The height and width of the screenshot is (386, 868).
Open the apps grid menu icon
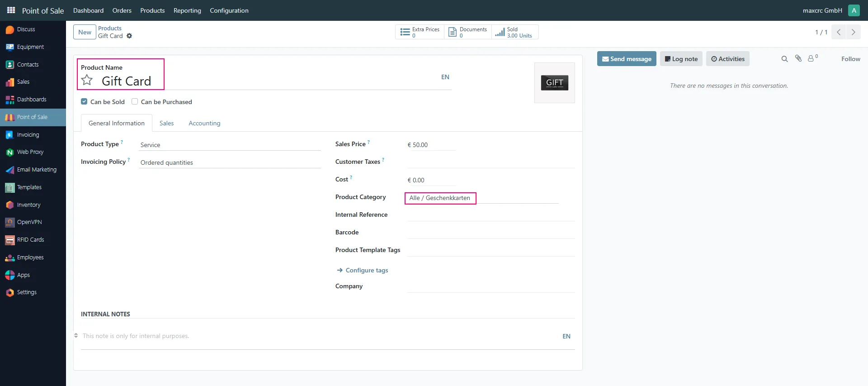pyautogui.click(x=11, y=10)
